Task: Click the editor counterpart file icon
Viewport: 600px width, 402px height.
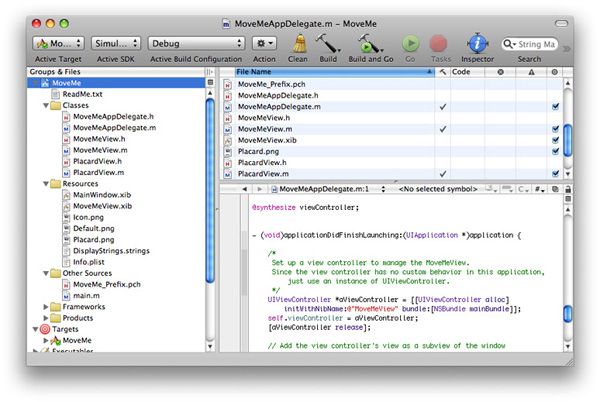Action: [555, 189]
